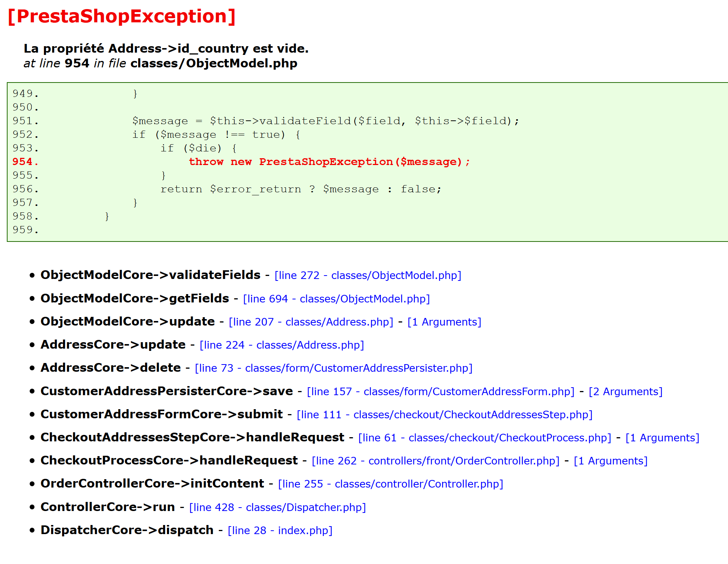
Task: Open link line 255 classes/controller/Controller.php
Action: pyautogui.click(x=391, y=484)
